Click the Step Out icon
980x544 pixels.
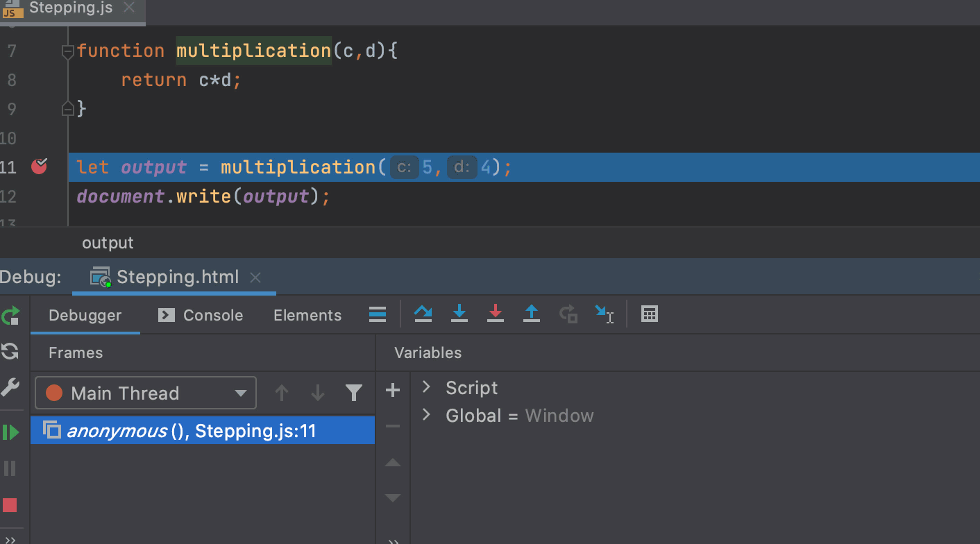pyautogui.click(x=531, y=314)
